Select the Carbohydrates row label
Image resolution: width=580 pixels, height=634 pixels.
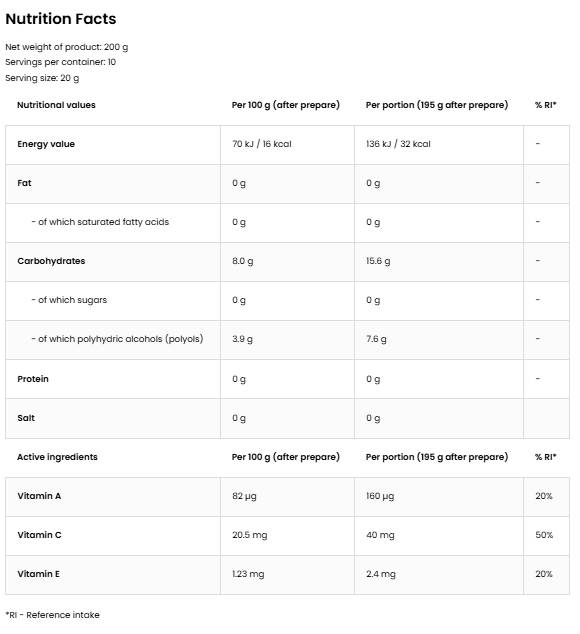point(51,261)
